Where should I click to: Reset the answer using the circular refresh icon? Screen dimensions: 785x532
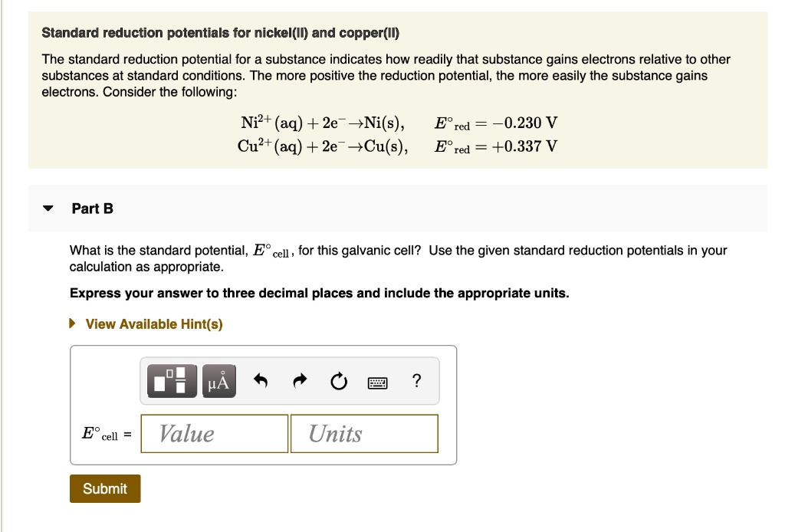339,379
